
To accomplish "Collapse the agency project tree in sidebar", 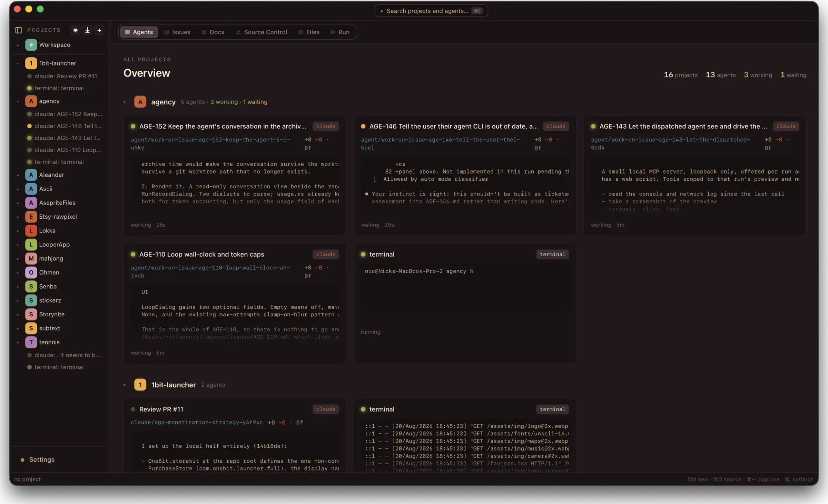I will (x=18, y=101).
